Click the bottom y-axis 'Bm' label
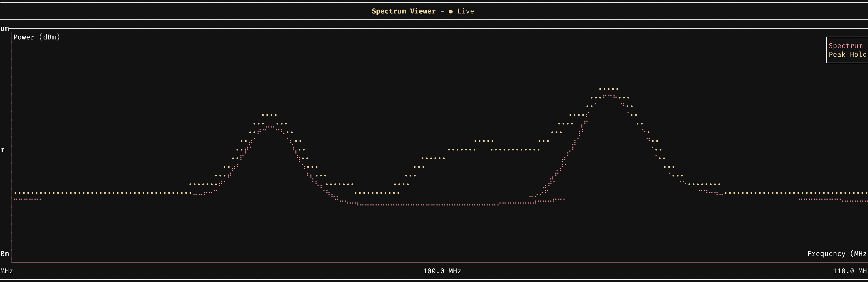The height and width of the screenshot is (282, 868). pyautogui.click(x=5, y=254)
